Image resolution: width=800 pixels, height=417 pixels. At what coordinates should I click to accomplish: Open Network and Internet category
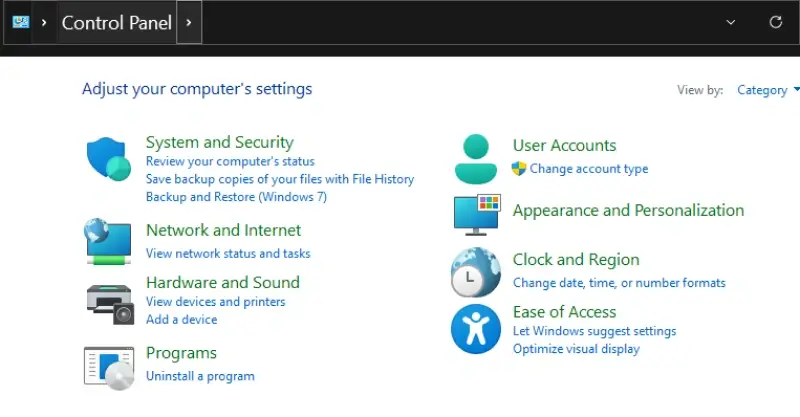tap(223, 230)
